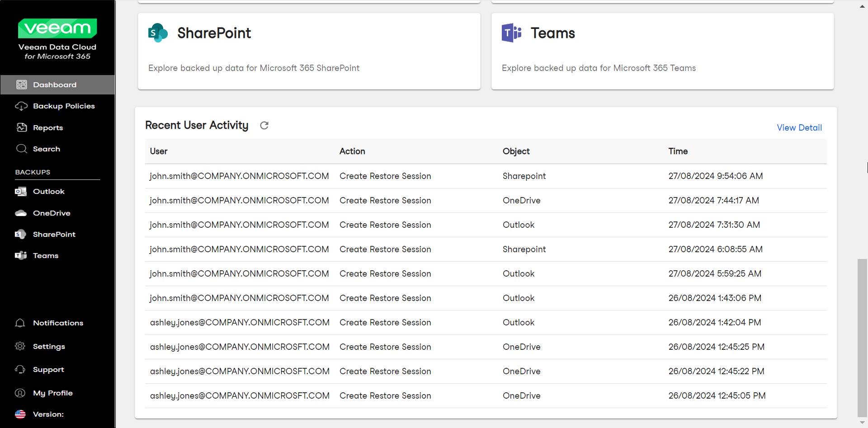868x428 pixels.
Task: Click Sharepoint object at 6:08:55 AM row
Action: click(524, 249)
